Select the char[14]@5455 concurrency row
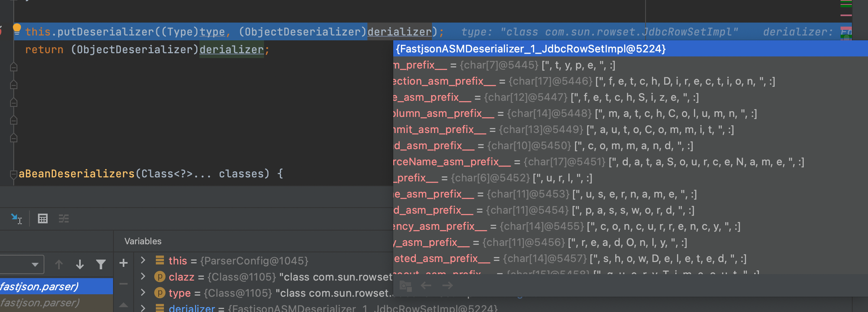 click(631, 226)
